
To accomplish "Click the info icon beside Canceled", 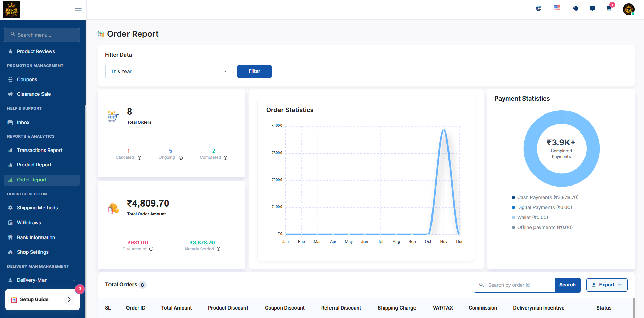I will pyautogui.click(x=139, y=158).
